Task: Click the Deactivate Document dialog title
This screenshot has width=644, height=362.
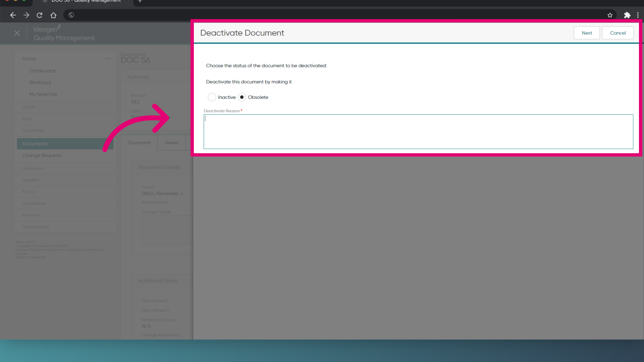Action: (242, 33)
